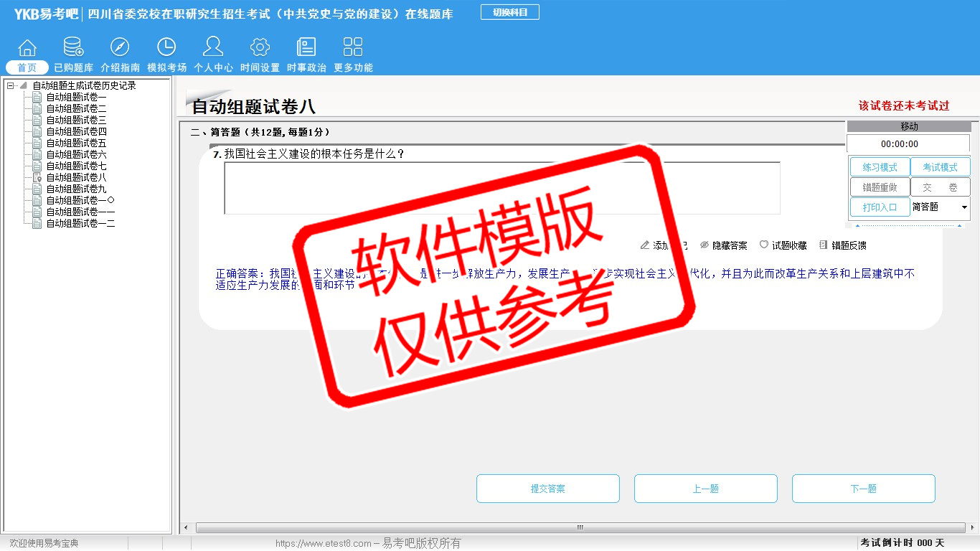
Task: Select 自动组题试卷三 in the tree
Action: pos(76,121)
